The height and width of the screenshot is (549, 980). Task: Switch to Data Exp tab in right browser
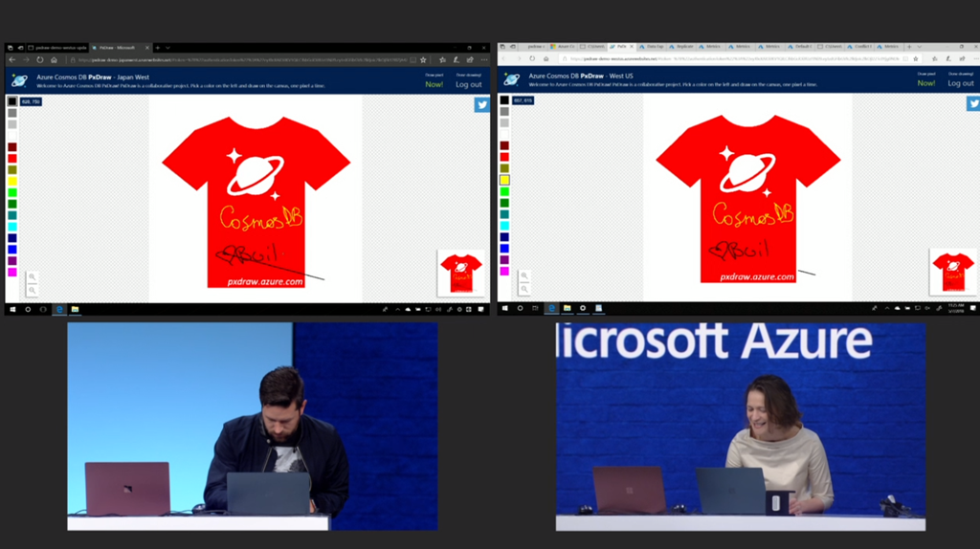(x=651, y=46)
